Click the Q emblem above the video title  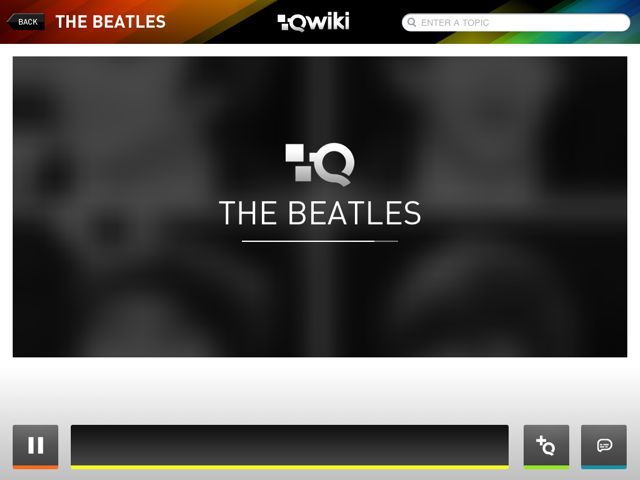click(x=320, y=164)
